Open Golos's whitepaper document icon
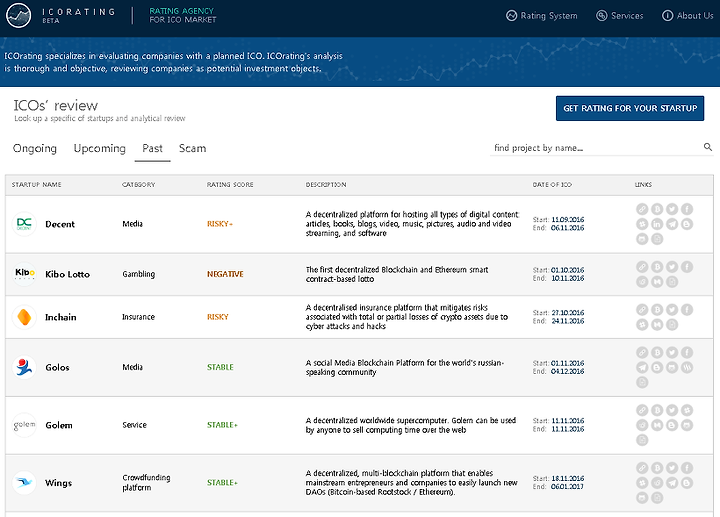The width and height of the screenshot is (720, 517). point(642,382)
